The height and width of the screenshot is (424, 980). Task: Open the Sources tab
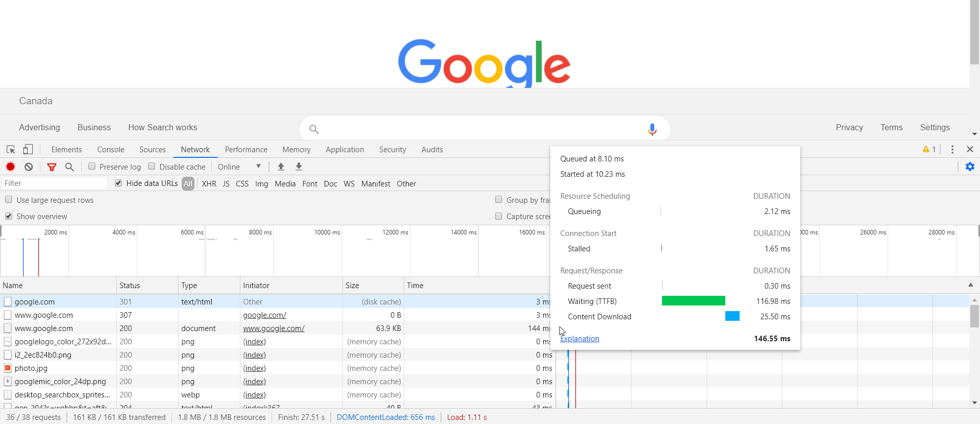(153, 150)
